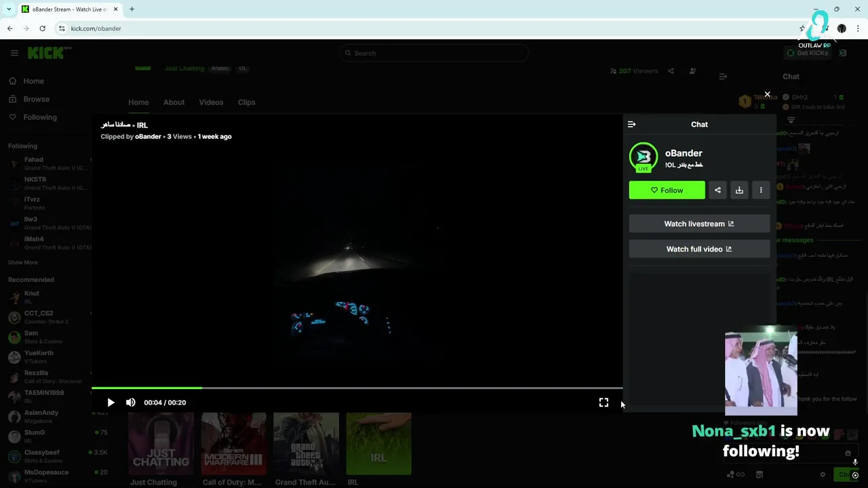868x488 pixels.
Task: Open a new browser tab
Action: [x=132, y=9]
